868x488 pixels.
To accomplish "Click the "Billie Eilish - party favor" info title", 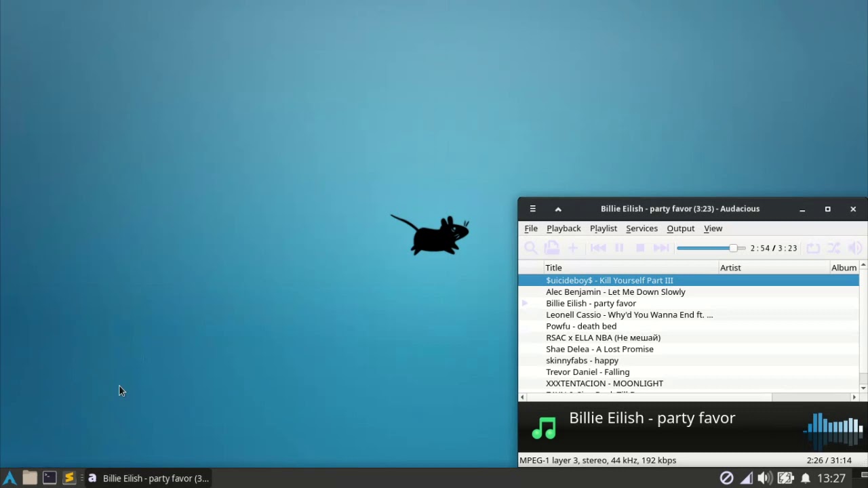I will (652, 418).
